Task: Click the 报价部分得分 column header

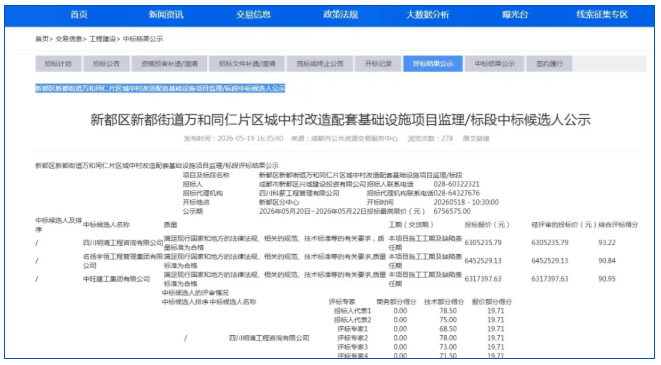Action: point(492,302)
